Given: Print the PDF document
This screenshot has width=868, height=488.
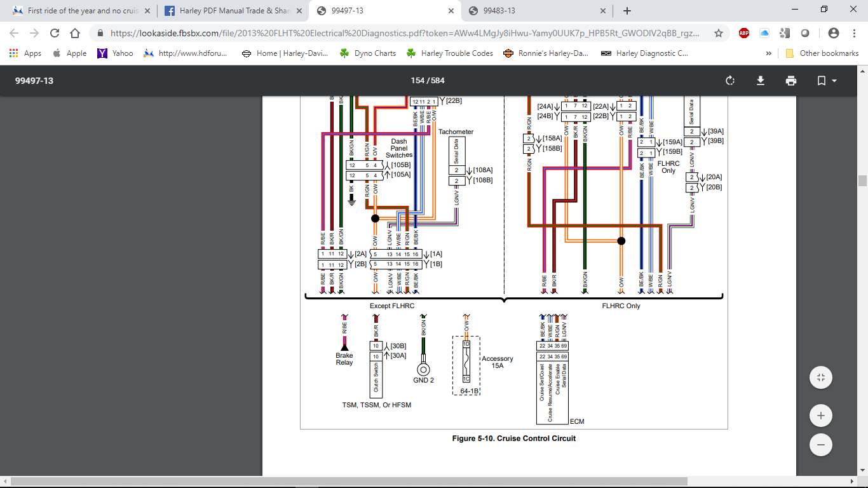Looking at the screenshot, I should point(790,81).
